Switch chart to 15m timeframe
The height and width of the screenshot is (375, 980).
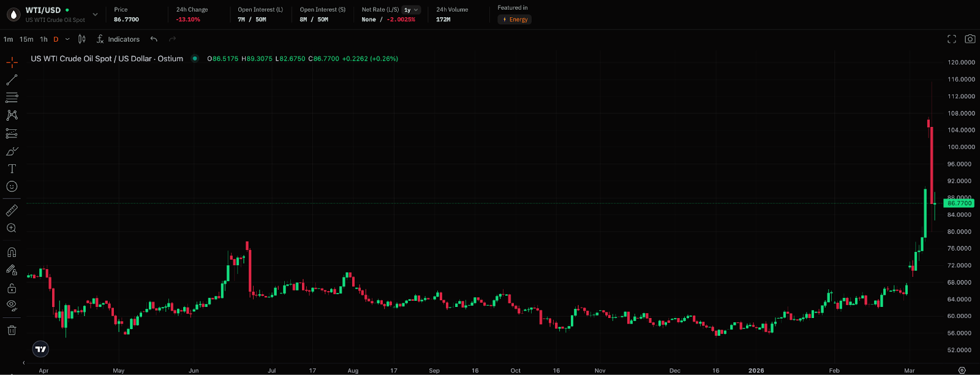[26, 39]
